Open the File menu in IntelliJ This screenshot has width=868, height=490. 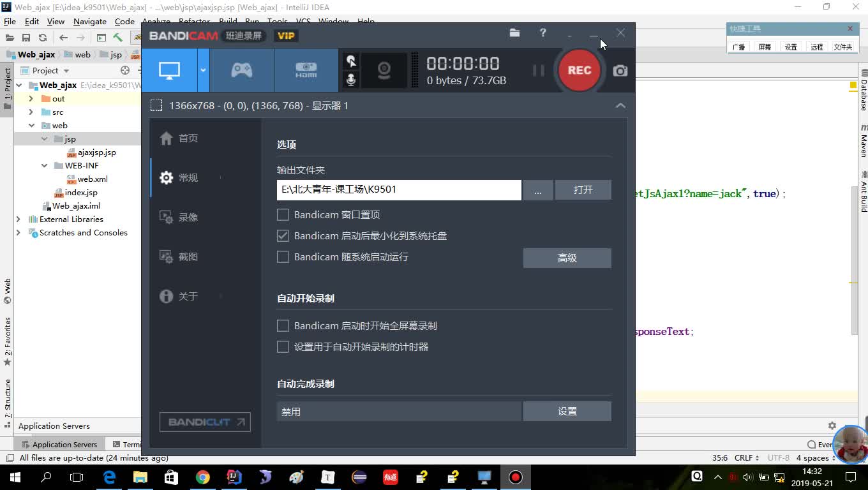pyautogui.click(x=10, y=21)
